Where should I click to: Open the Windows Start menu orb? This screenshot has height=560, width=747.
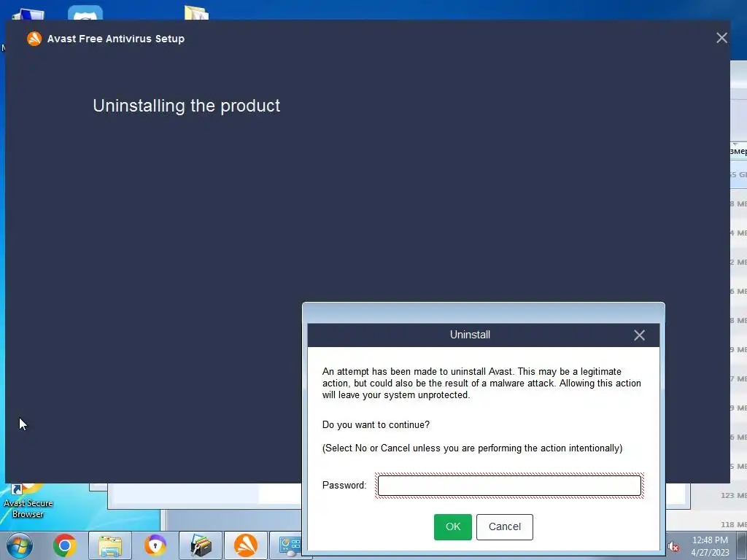pos(20,545)
